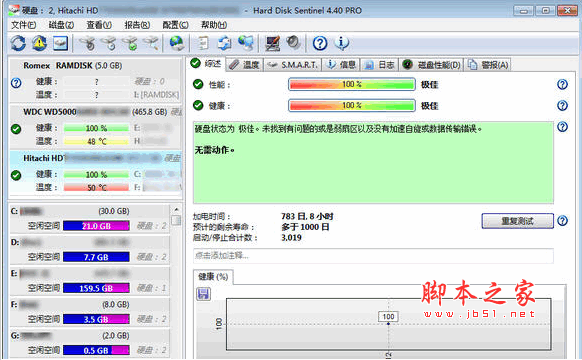Open the 帮助(H) menu
582x360 pixels.
214,25
